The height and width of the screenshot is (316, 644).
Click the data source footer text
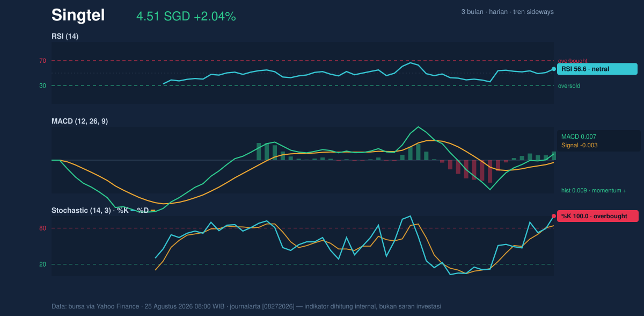pos(246,306)
